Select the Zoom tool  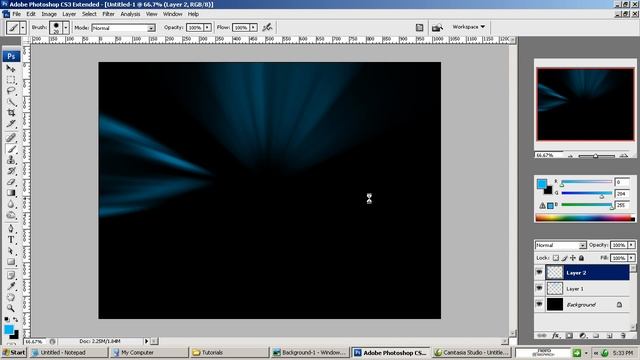point(11,308)
